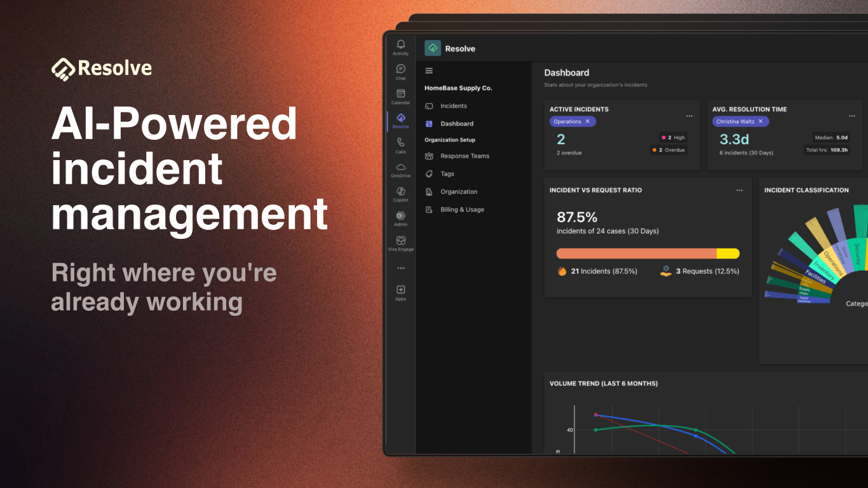Click the "incidents of 24 cases (30 Days)" text
This screenshot has width=868, height=488.
click(x=608, y=231)
